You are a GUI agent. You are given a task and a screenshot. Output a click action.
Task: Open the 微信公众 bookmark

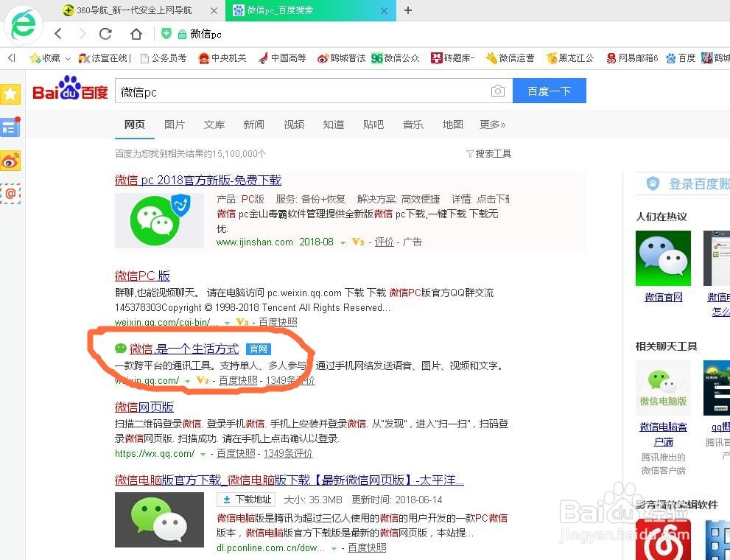[396, 58]
